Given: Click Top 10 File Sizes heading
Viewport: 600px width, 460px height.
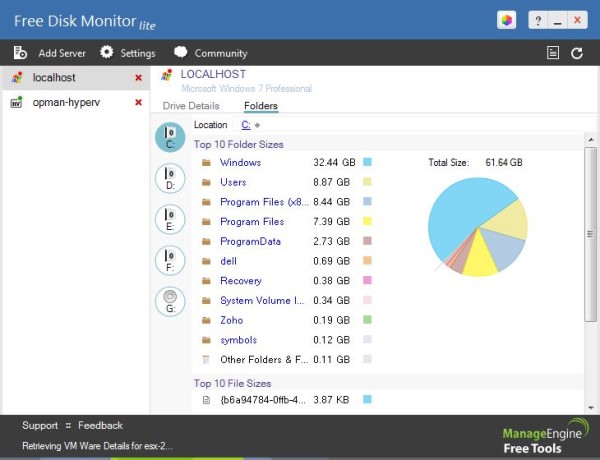Looking at the screenshot, I should [233, 383].
